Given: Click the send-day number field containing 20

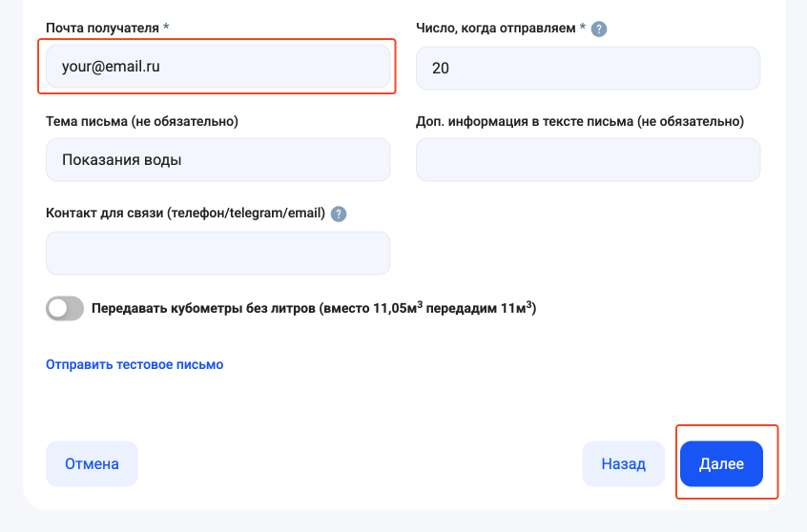Looking at the screenshot, I should [x=588, y=69].
